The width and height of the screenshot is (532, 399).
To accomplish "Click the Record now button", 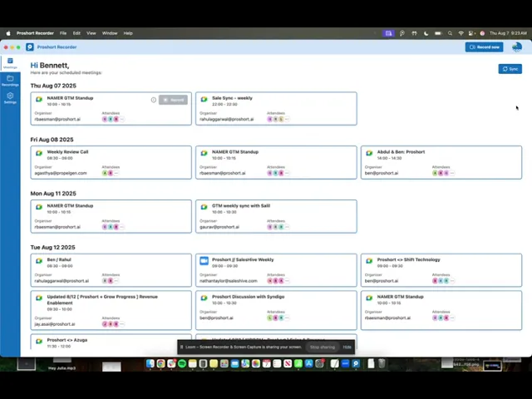I will 484,47.
